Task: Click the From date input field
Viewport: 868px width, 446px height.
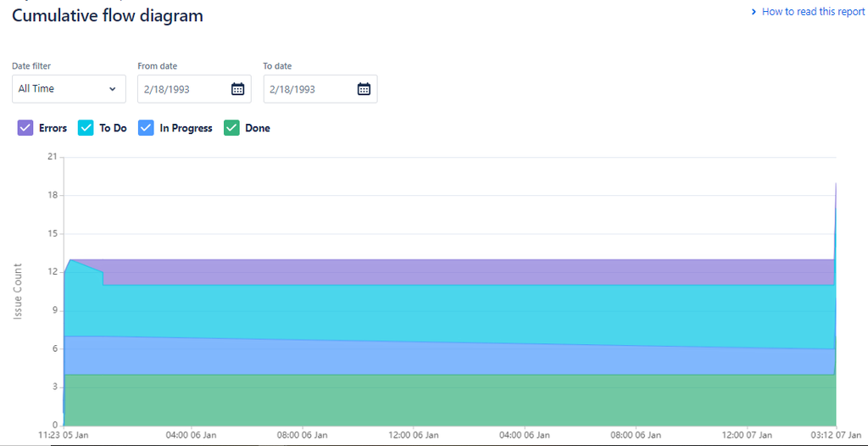Action: (x=194, y=89)
